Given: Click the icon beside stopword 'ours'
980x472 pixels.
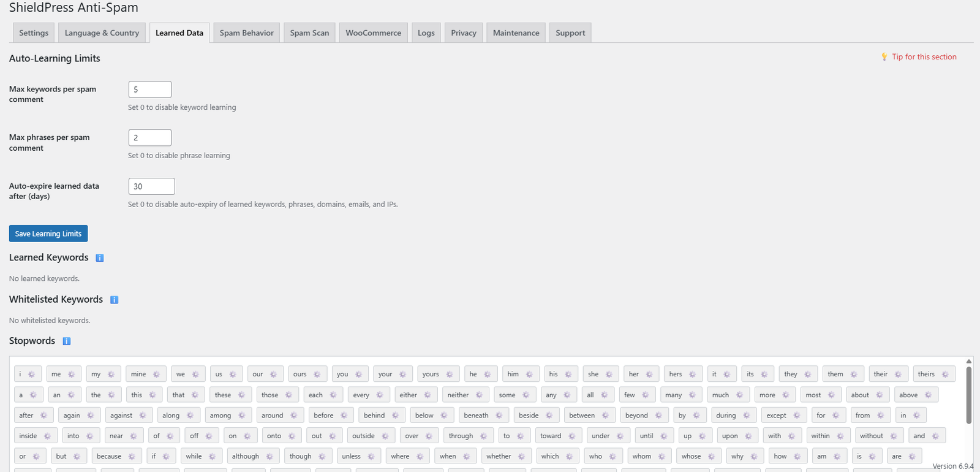Looking at the screenshot, I should [317, 375].
